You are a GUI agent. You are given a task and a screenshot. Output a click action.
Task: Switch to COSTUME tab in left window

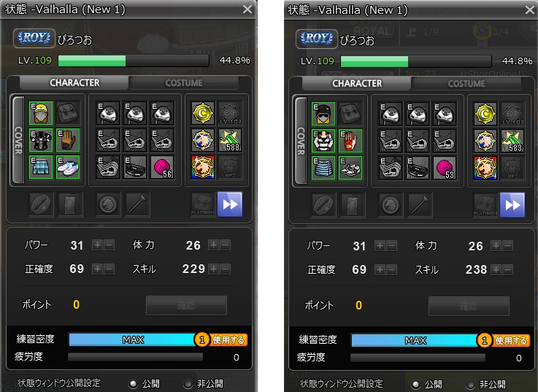tap(184, 83)
